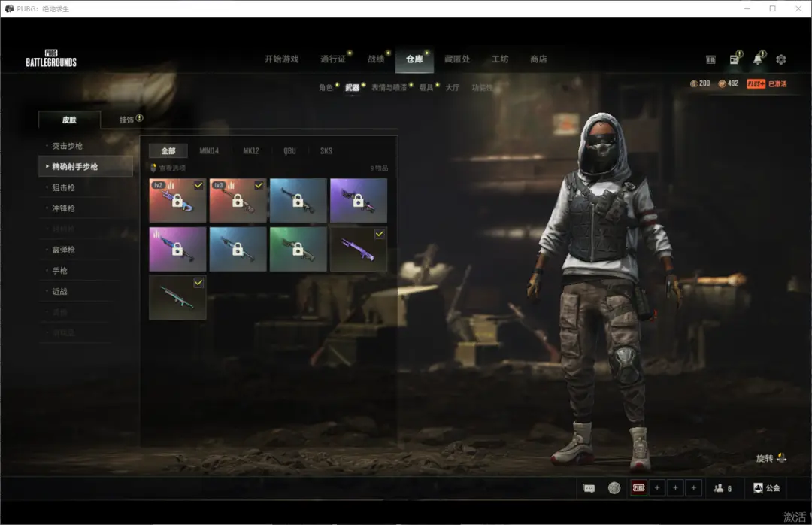Select the 仓库 tab
The height and width of the screenshot is (525, 812).
414,59
